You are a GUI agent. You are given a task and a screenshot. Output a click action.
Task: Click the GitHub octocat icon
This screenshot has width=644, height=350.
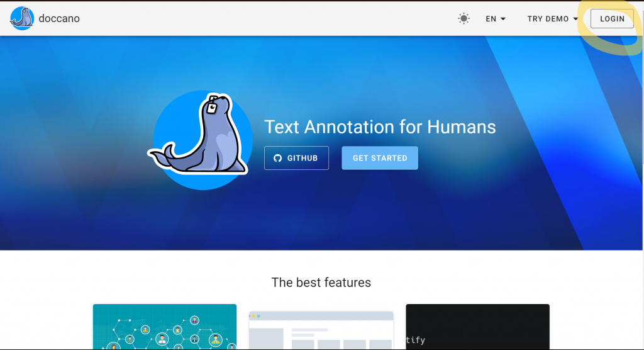(x=277, y=158)
